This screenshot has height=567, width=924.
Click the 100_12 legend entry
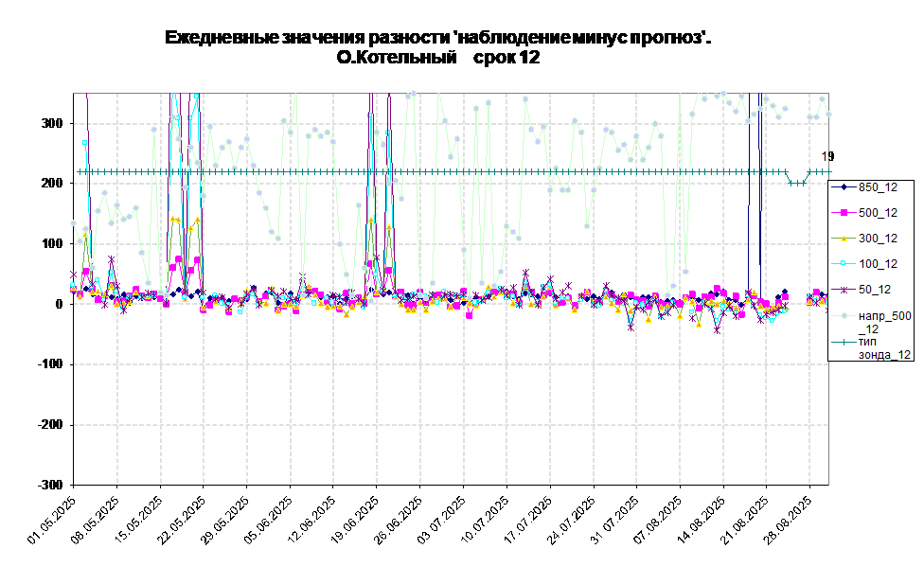[878, 263]
